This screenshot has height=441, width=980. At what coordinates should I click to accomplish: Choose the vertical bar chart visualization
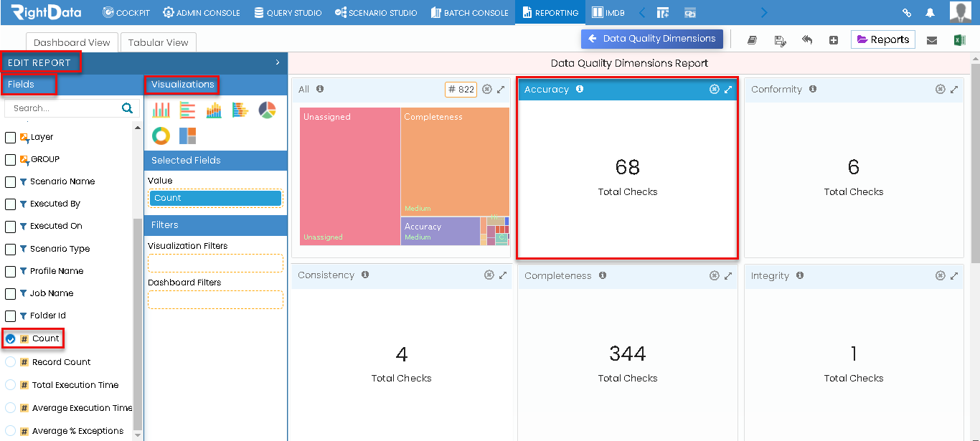[x=161, y=110]
